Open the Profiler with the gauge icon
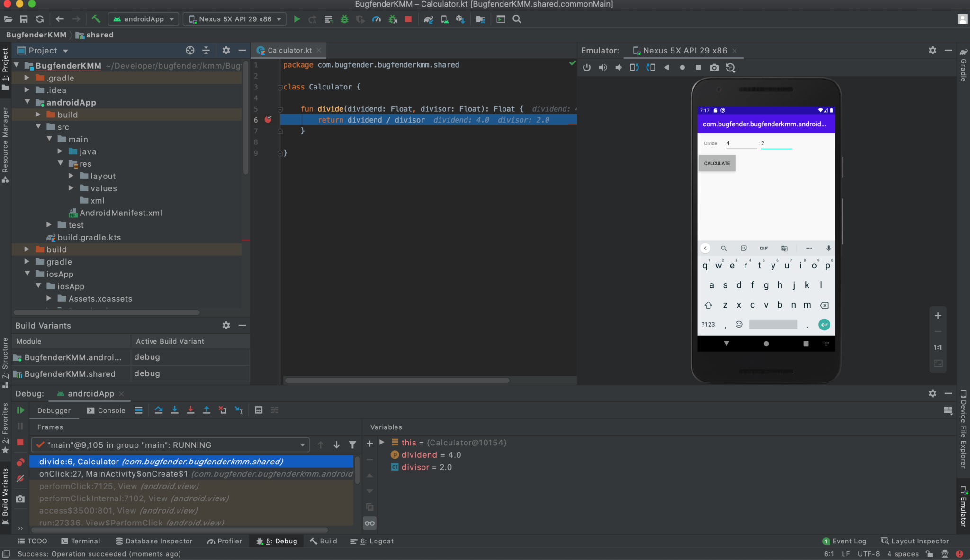970x560 pixels. [377, 19]
